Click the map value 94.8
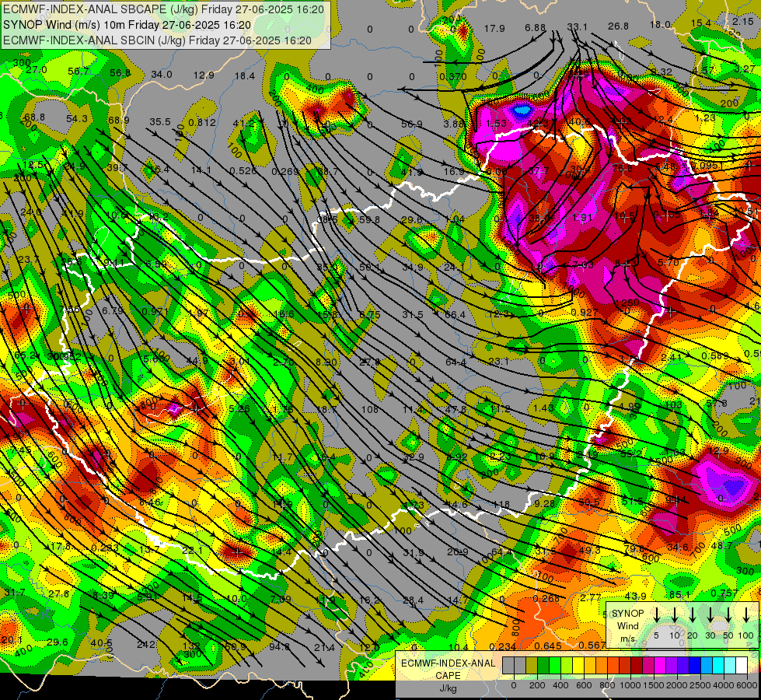This screenshot has height=700, width=761. tap(279, 646)
